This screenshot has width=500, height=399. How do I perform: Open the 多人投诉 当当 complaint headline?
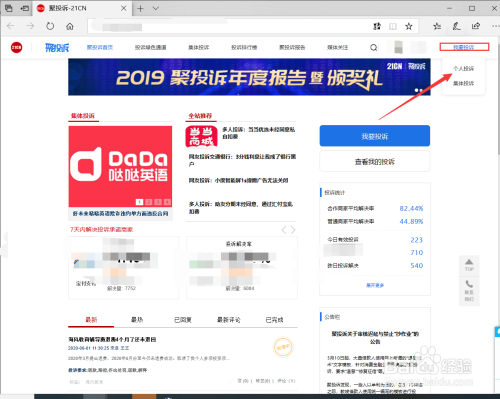pyautogui.click(x=259, y=133)
